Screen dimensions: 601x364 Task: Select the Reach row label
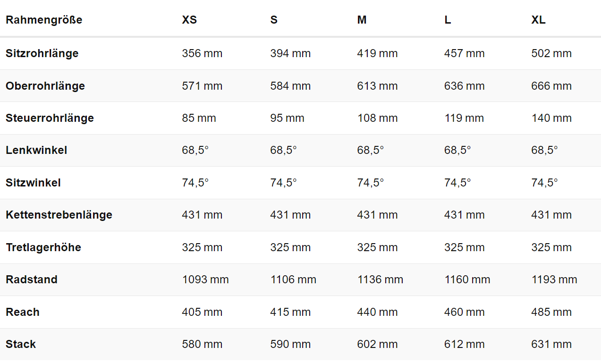click(x=23, y=312)
